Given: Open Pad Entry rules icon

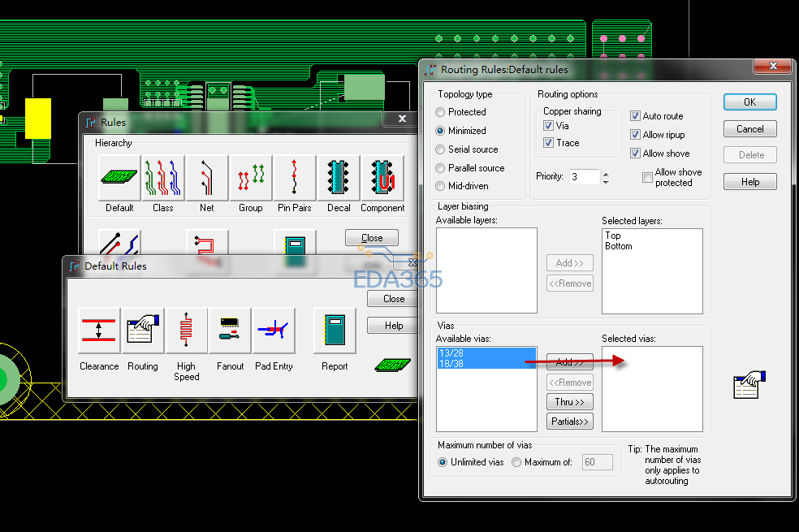Looking at the screenshot, I should pos(274,330).
